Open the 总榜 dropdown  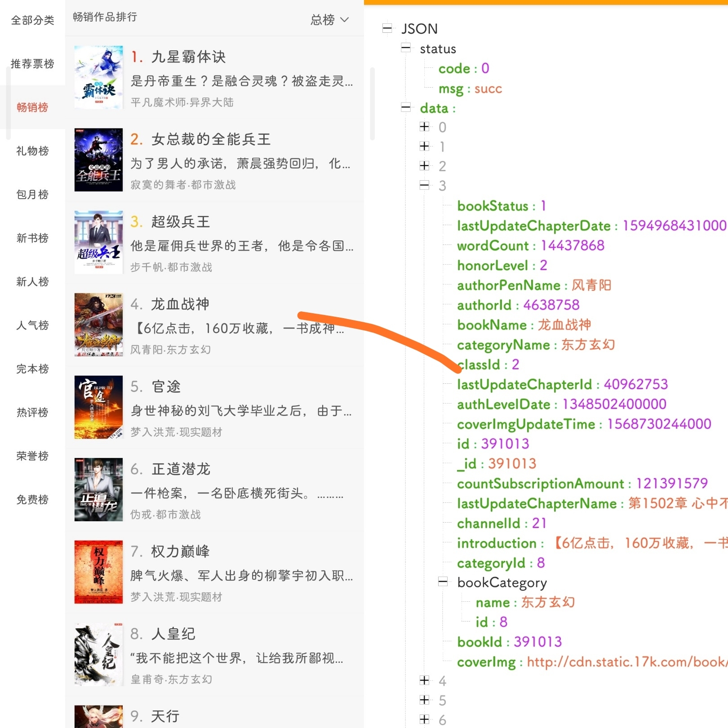click(329, 20)
